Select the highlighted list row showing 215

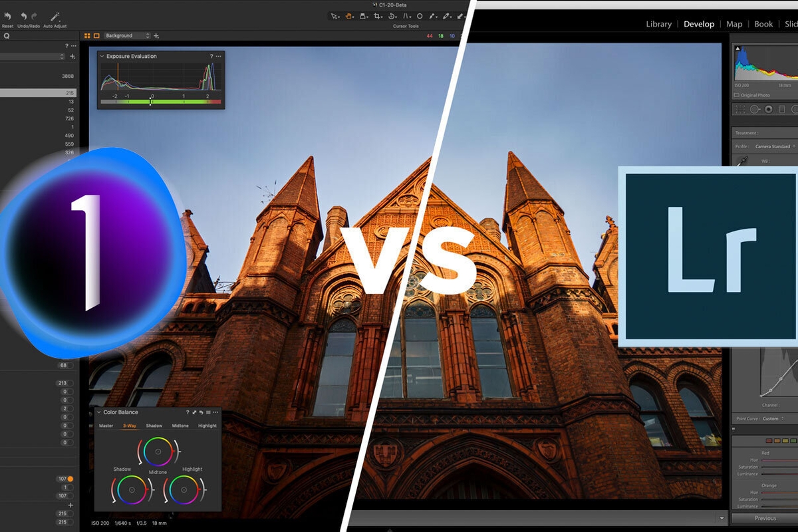[x=38, y=93]
